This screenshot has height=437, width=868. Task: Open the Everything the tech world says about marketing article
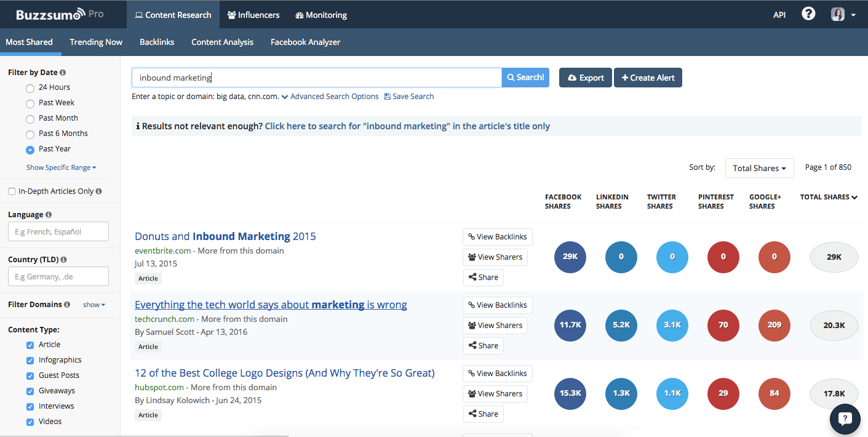pos(270,304)
